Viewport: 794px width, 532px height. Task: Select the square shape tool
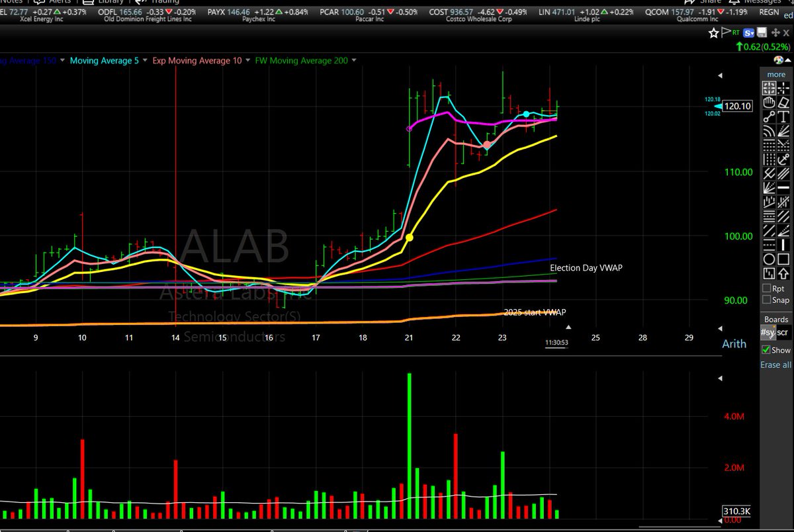click(x=783, y=259)
